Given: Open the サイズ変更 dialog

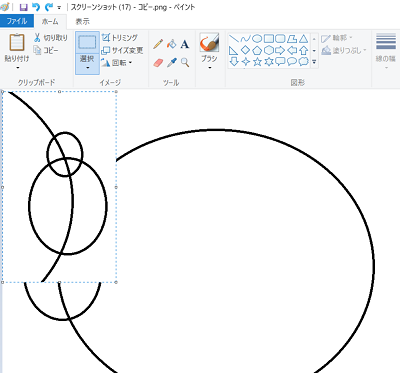Looking at the screenshot, I should (x=122, y=50).
